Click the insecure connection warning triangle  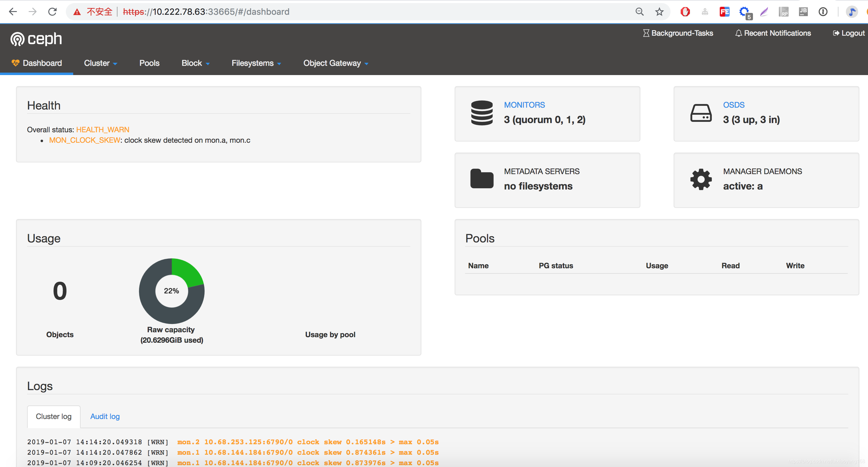[77, 12]
